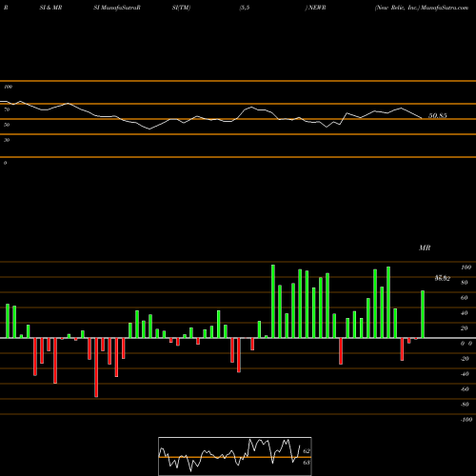Screen dimensions: 476x476
Task: Click the MR axis label -100
Action: pos(466,420)
